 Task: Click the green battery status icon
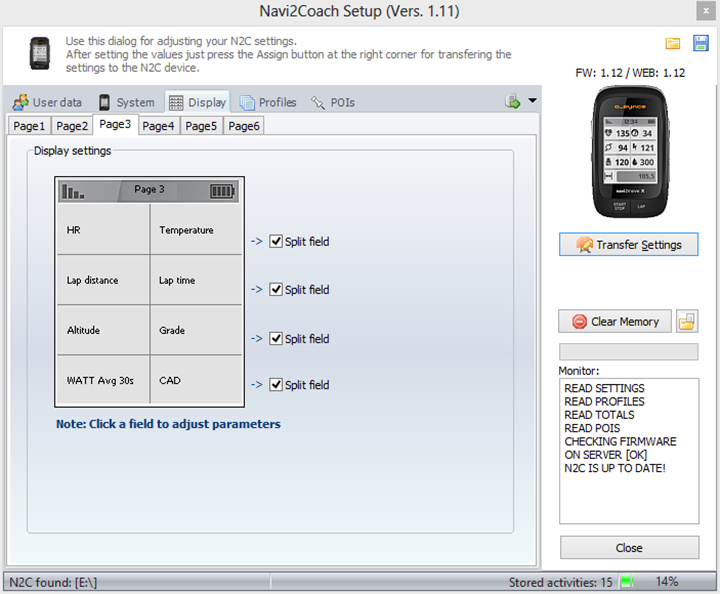(627, 582)
